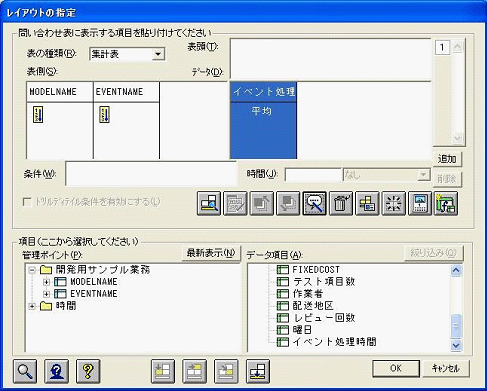Viewport: 487px width, 391px height.
Task: Select 作業者 in the data items list
Action: pyautogui.click(x=308, y=294)
